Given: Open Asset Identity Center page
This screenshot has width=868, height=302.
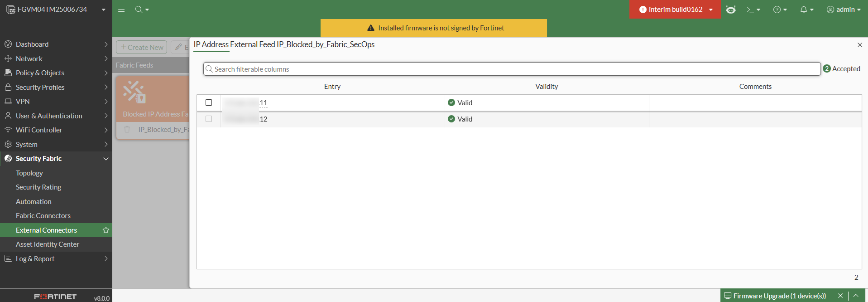Looking at the screenshot, I should pos(48,244).
